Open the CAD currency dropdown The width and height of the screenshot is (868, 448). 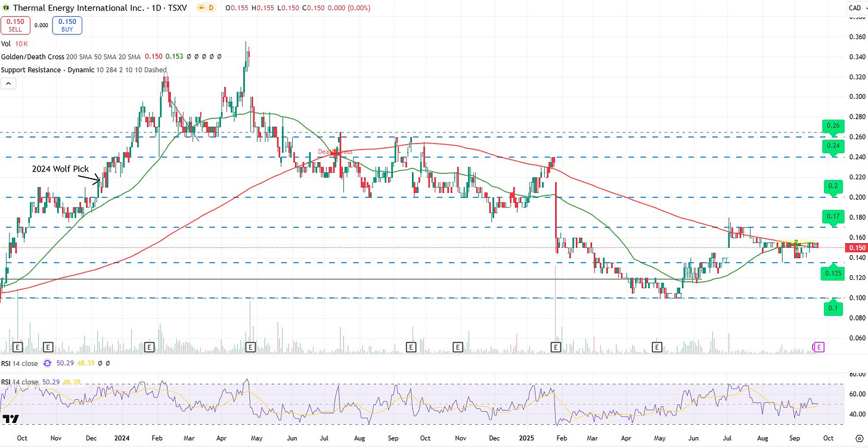(x=856, y=8)
